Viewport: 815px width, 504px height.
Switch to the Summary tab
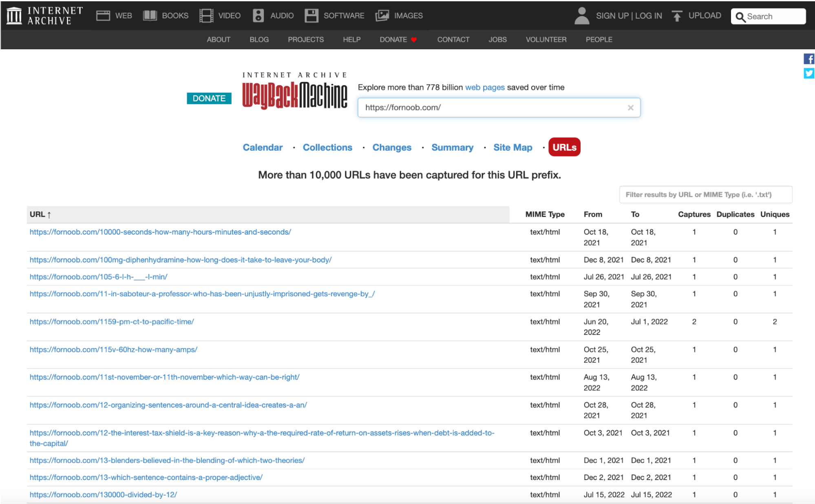(453, 147)
